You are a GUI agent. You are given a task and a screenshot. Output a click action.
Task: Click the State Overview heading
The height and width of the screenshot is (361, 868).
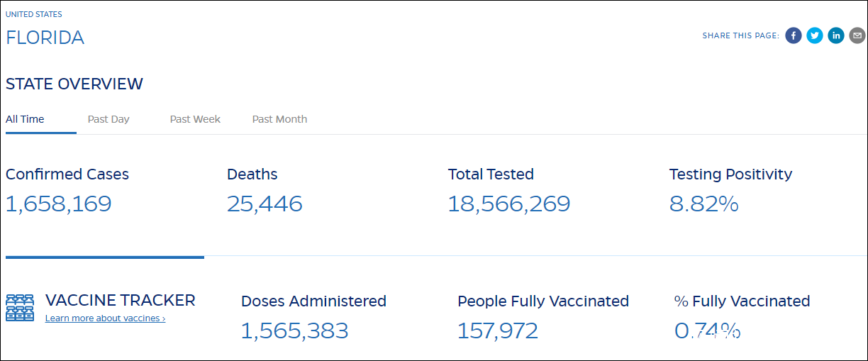pos(74,84)
